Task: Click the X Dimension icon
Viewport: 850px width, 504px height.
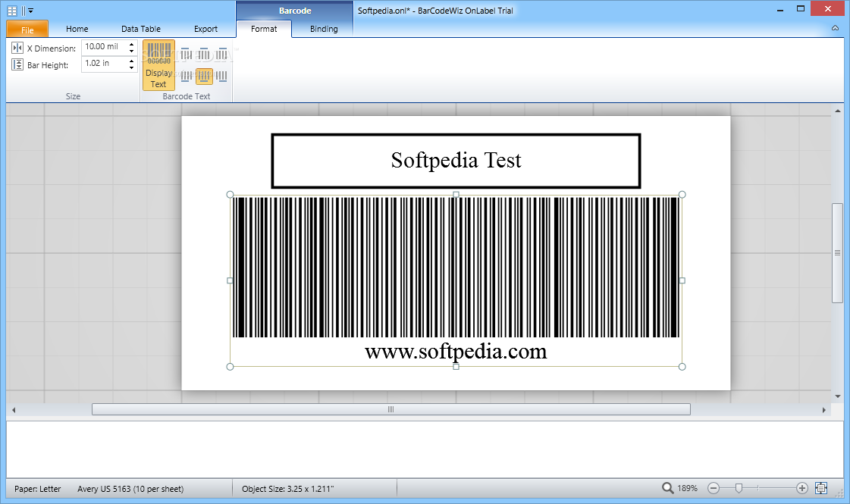Action: pos(17,48)
